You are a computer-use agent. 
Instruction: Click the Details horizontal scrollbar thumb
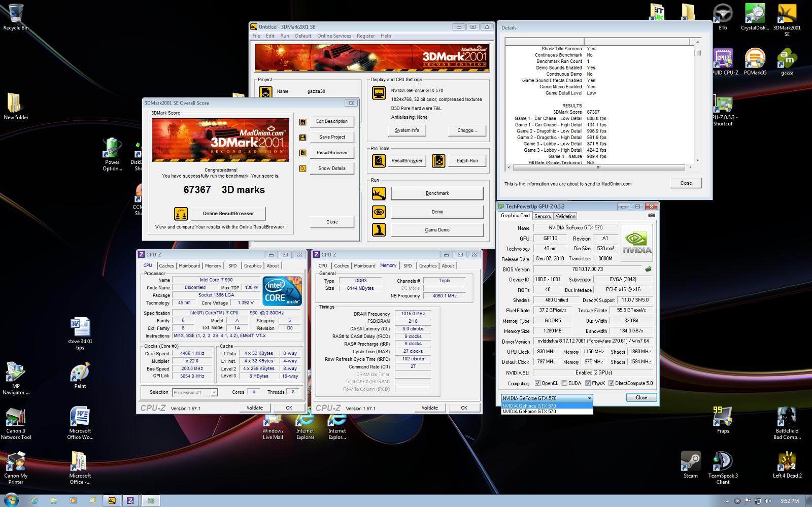pos(598,167)
